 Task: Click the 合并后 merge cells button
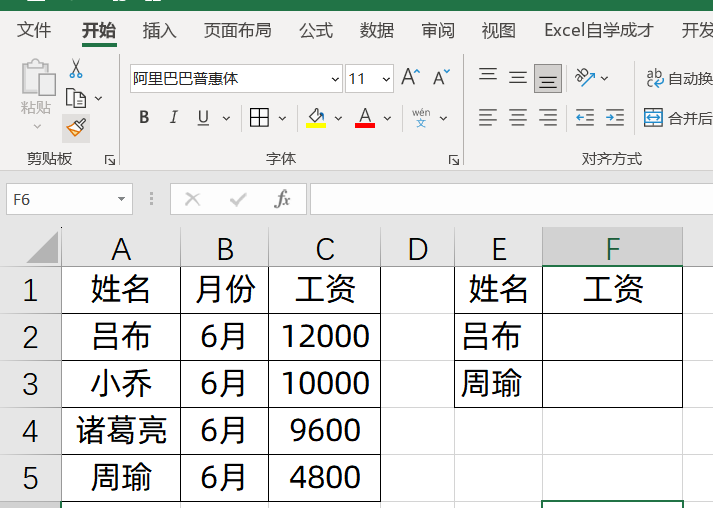click(x=679, y=118)
